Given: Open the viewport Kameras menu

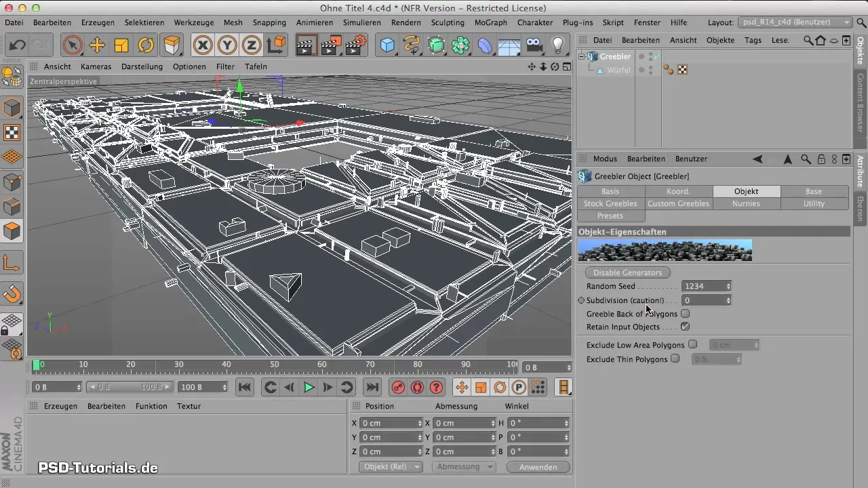Looking at the screenshot, I should click(x=96, y=66).
